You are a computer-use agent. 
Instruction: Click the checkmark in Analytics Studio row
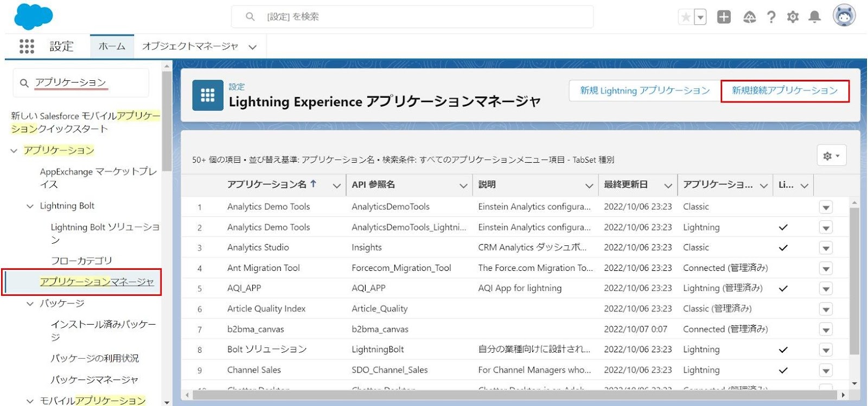tap(783, 248)
